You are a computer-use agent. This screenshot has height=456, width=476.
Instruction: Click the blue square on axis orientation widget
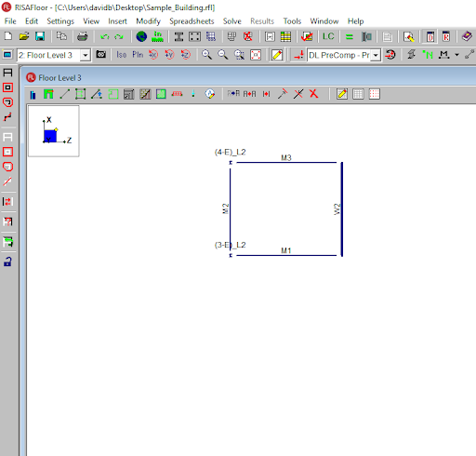[50, 136]
